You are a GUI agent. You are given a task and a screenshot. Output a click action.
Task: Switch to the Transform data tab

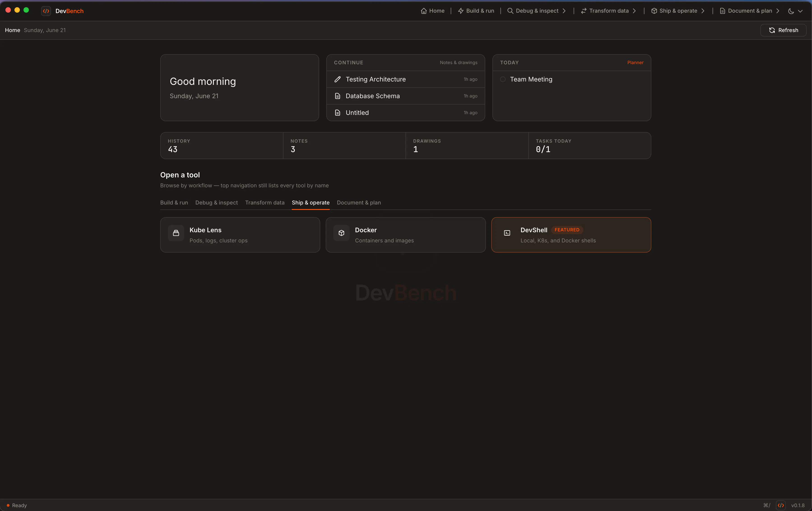coord(265,202)
